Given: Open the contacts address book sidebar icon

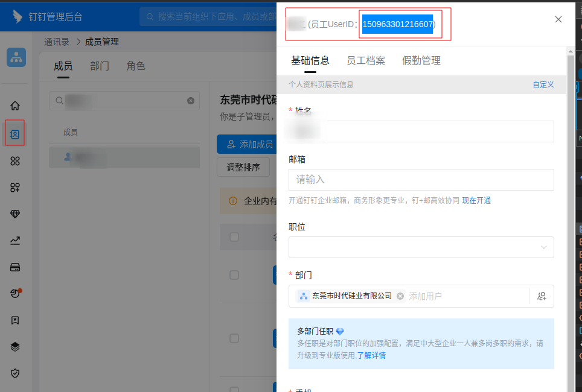Looking at the screenshot, I should coord(15,133).
